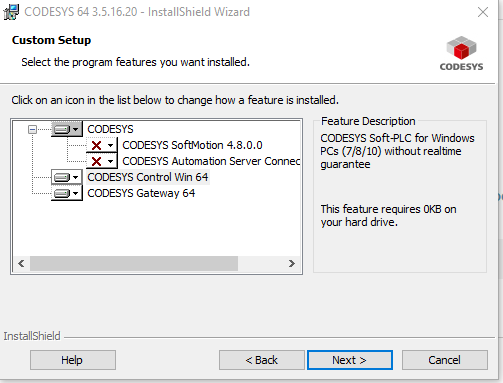Open the dropdown arrow for CODESYS Gateway 64
Viewport: 503px width, 383px height.
coord(76,193)
